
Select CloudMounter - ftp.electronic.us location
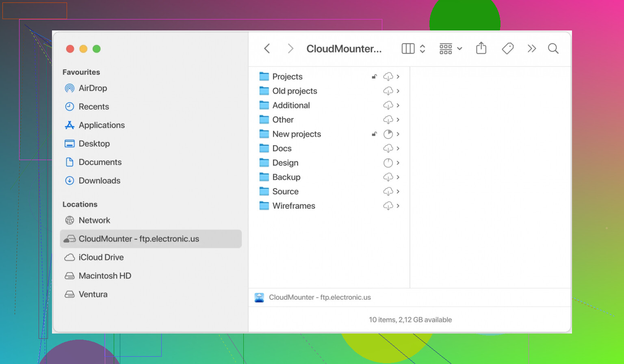(151, 239)
